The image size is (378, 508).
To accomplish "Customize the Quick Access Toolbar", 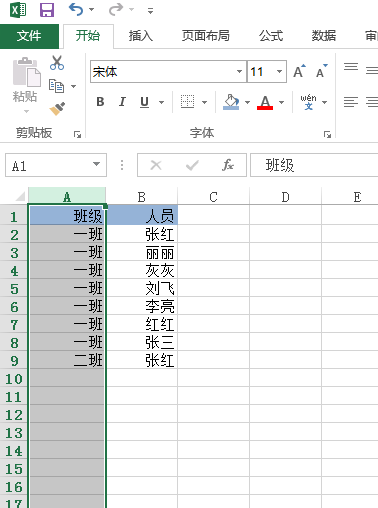I will coord(150,11).
